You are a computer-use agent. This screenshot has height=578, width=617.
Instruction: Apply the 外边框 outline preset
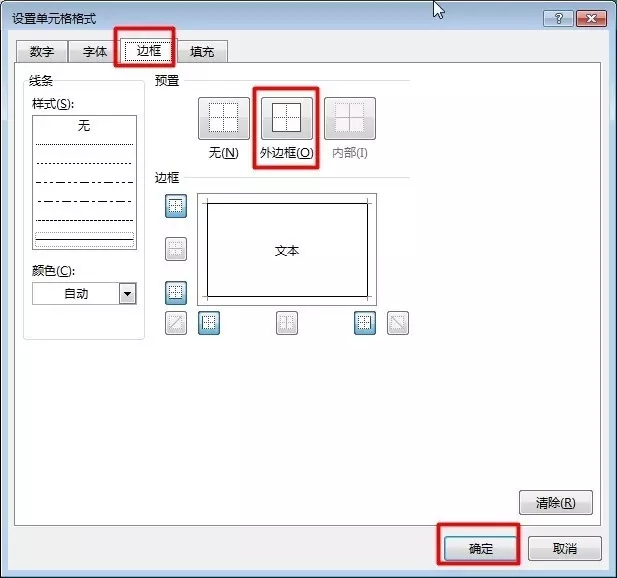coord(286,119)
